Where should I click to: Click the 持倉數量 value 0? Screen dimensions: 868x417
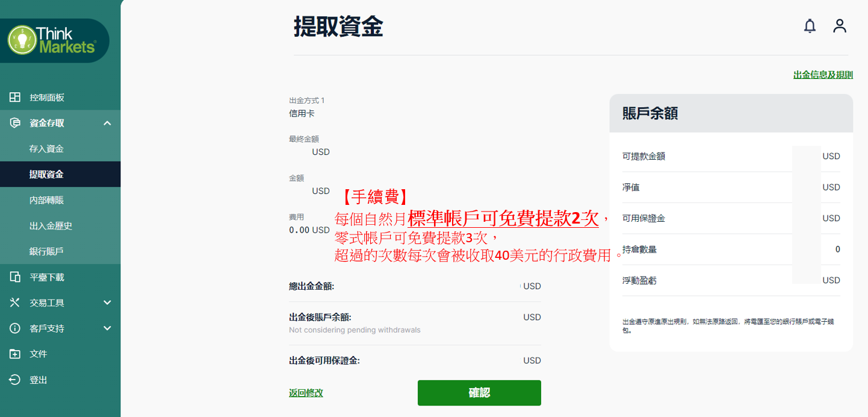(x=837, y=249)
